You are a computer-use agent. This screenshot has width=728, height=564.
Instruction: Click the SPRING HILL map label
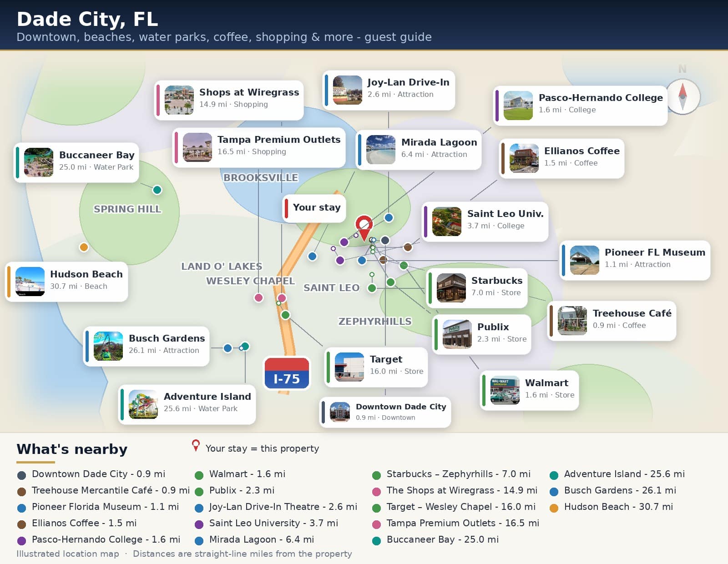tap(127, 209)
